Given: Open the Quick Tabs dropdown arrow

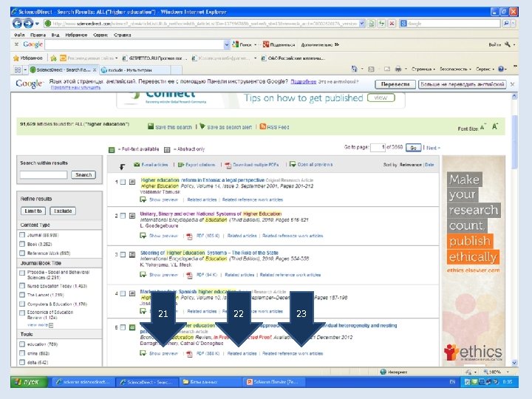Looking at the screenshot, I should [25, 70].
